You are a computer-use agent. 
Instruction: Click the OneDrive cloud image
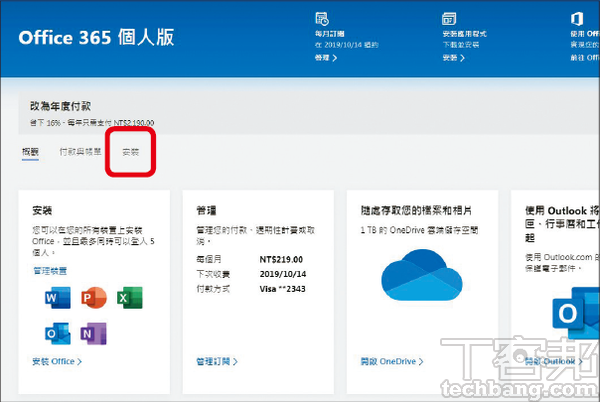tap(422, 275)
